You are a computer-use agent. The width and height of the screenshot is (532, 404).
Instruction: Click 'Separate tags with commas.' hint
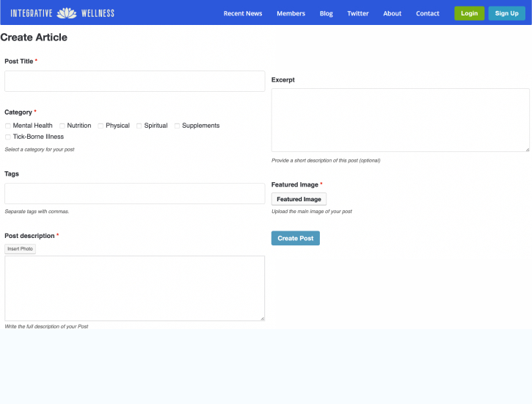click(x=37, y=212)
